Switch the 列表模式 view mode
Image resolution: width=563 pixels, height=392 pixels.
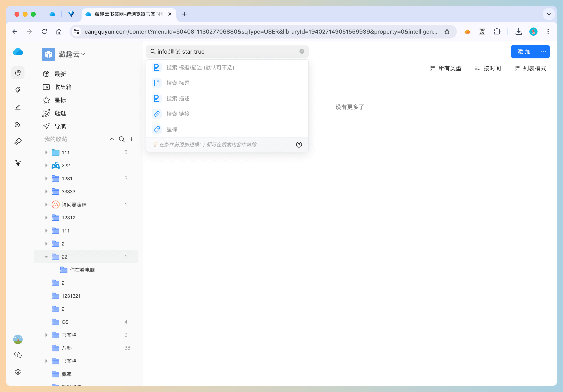[x=530, y=68]
